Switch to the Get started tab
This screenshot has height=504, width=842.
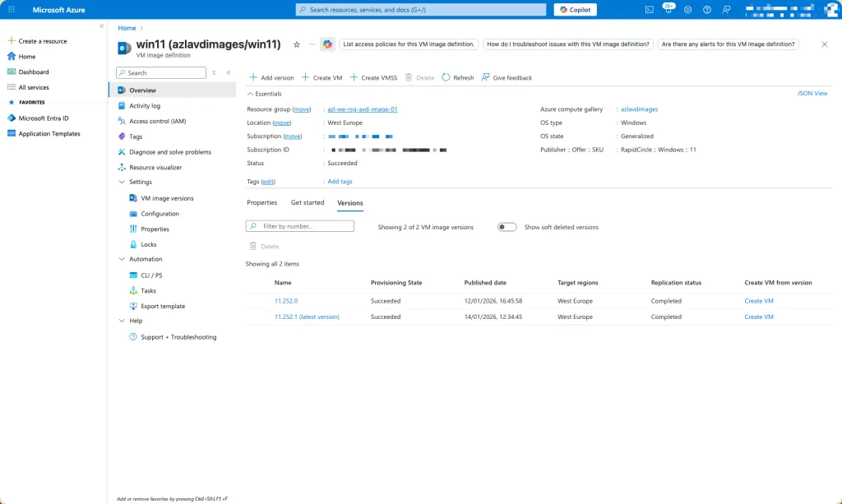pyautogui.click(x=308, y=202)
